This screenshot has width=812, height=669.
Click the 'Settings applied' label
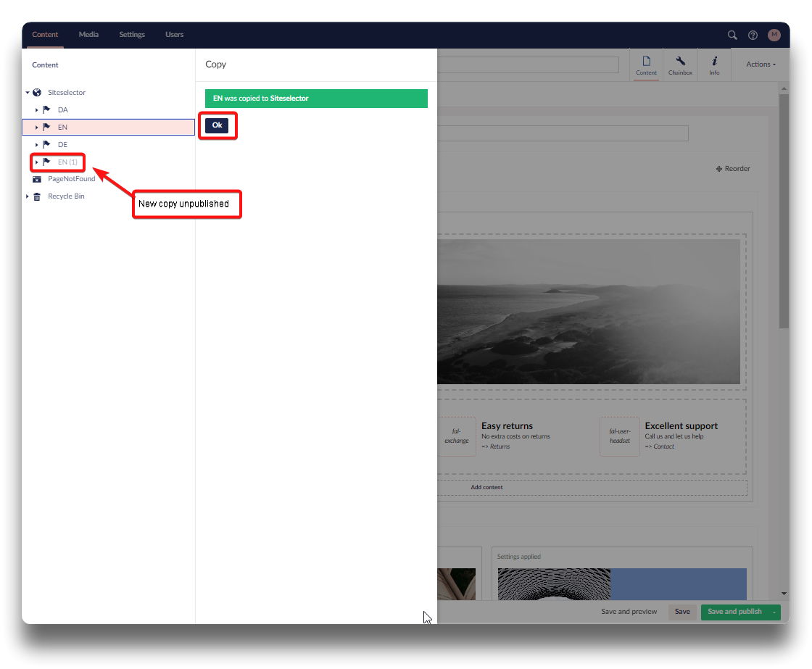point(518,557)
